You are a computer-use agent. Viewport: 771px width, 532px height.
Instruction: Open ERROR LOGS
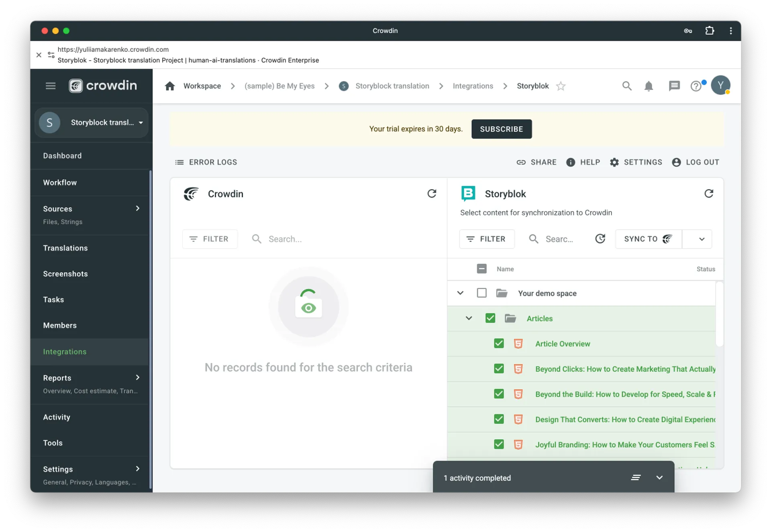206,162
